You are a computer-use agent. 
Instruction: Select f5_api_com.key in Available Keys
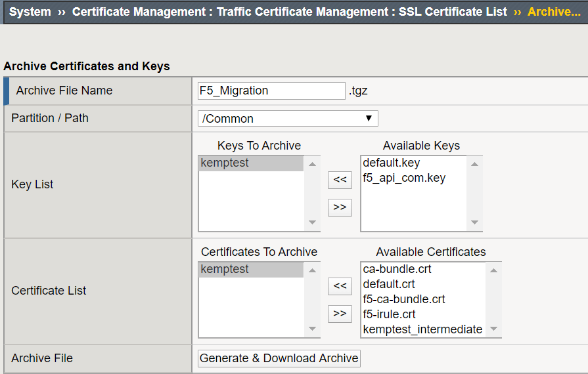click(x=404, y=178)
